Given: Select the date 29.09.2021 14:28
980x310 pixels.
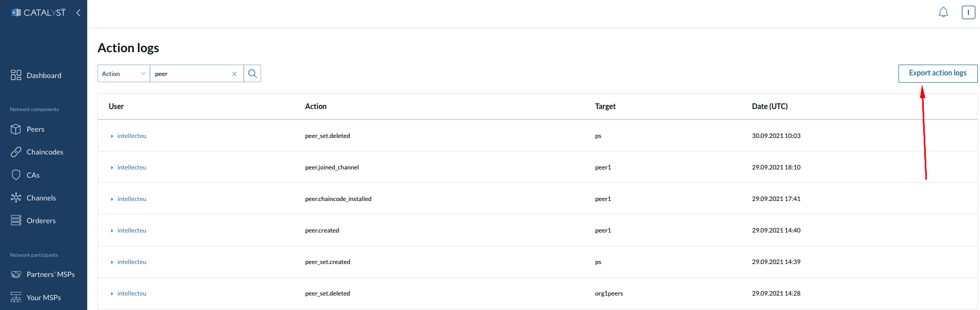Looking at the screenshot, I should (x=776, y=293).
